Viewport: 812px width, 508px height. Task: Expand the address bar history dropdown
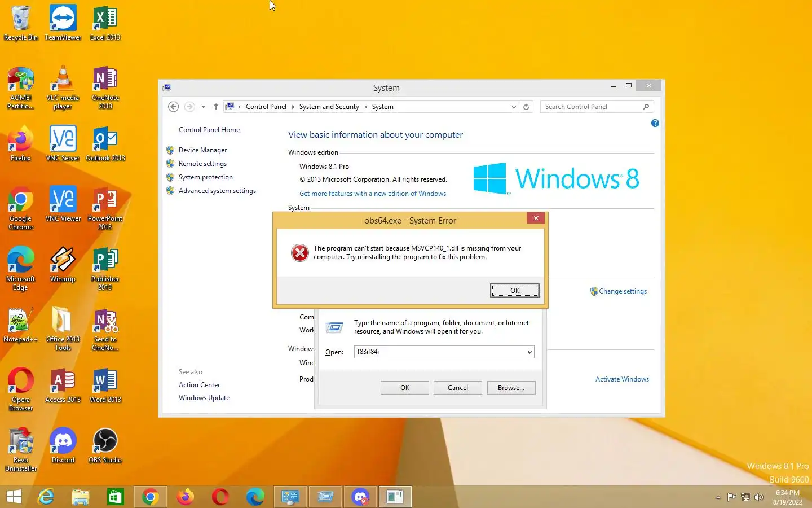(x=513, y=107)
